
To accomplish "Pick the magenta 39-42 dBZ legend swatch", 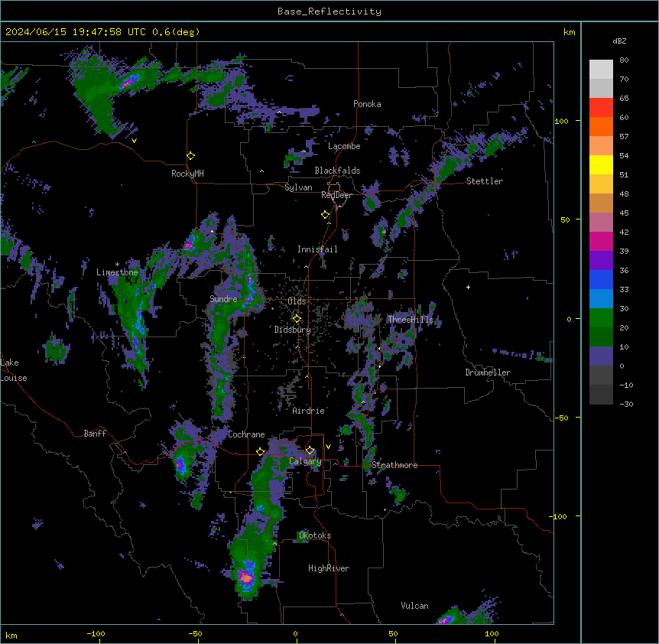I will click(x=601, y=242).
